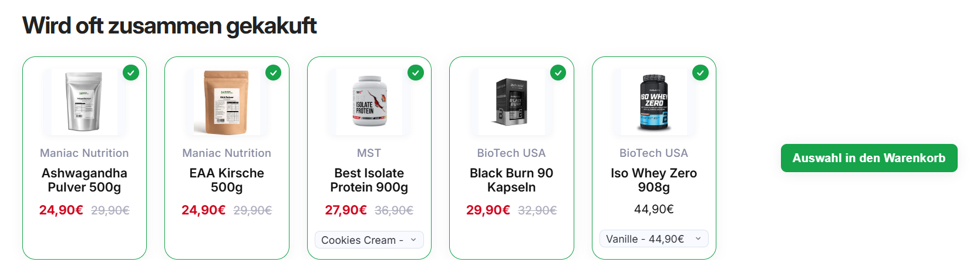Open Ashwagandha Pulver product image
980x272 pixels.
pos(84,102)
